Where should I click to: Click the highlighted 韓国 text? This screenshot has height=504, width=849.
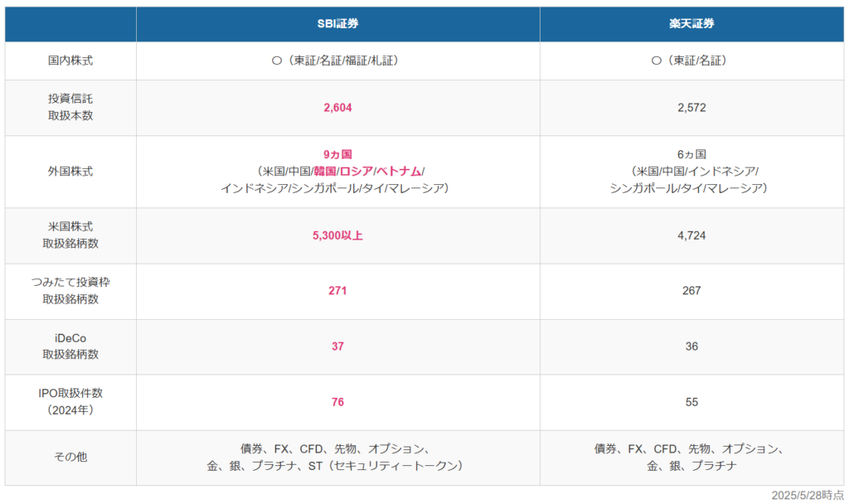(325, 172)
